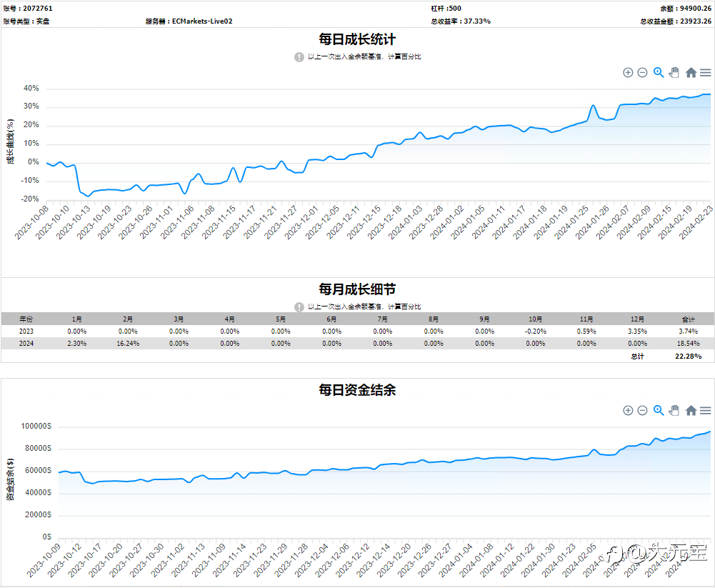Zoom out on daily balance chart
This screenshot has width=715, height=588.
642,411
